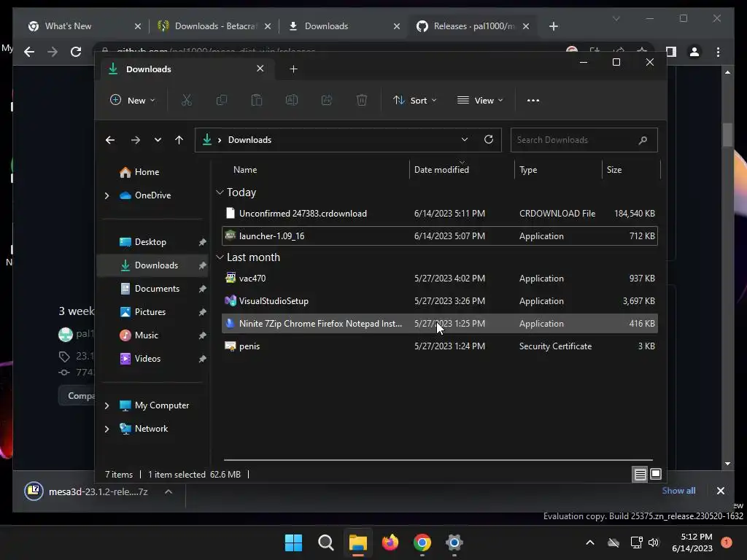Open the Windows Start menu

(293, 542)
